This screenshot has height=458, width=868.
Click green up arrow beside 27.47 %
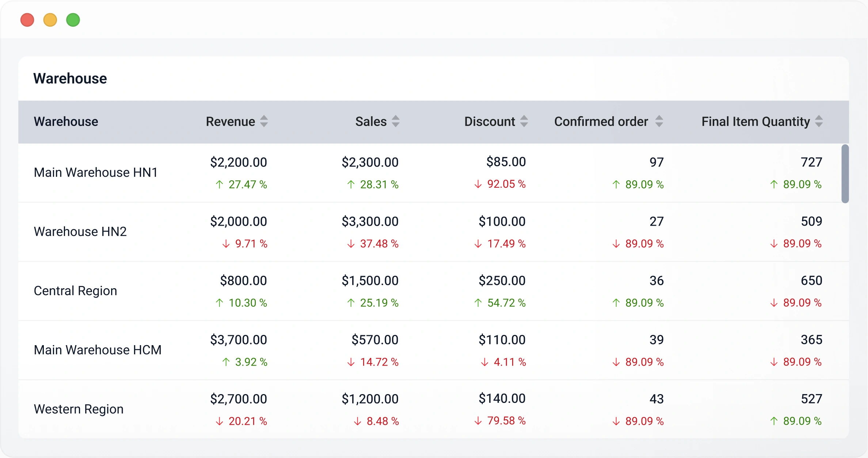(x=219, y=184)
